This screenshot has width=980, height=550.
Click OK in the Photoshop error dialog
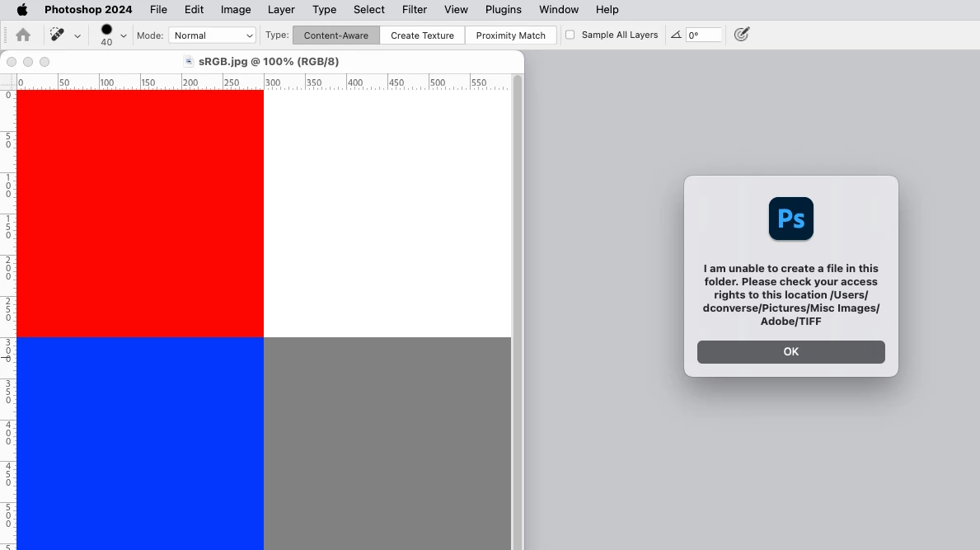click(790, 352)
